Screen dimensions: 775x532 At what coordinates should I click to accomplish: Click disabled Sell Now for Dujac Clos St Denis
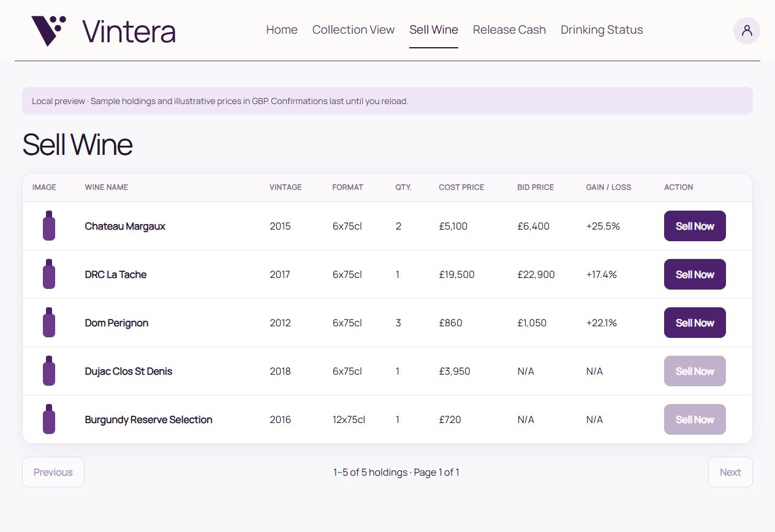pyautogui.click(x=695, y=371)
